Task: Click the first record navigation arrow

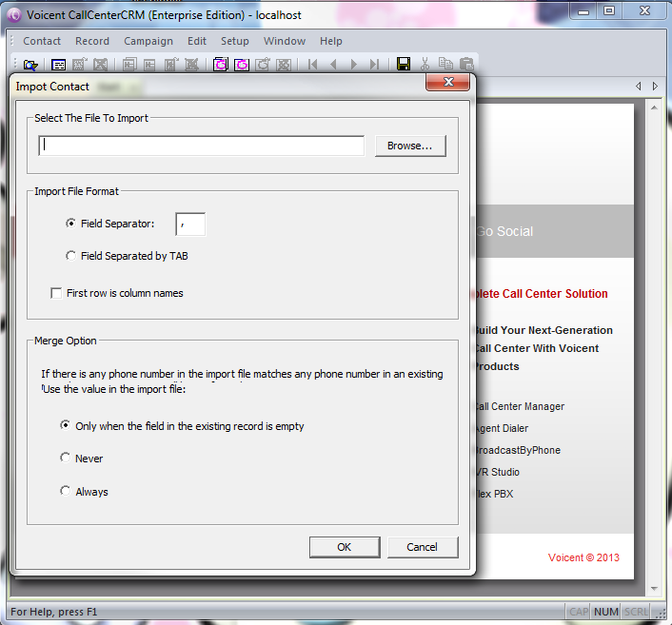Action: click(312, 65)
